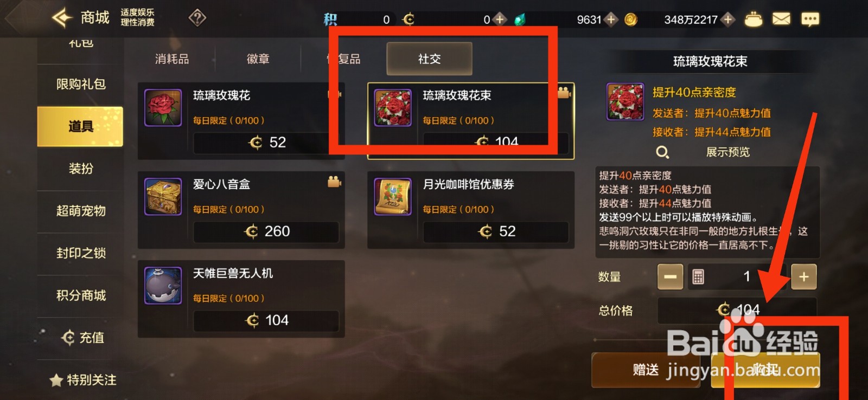Open 装扮 category in sidebar

click(80, 169)
